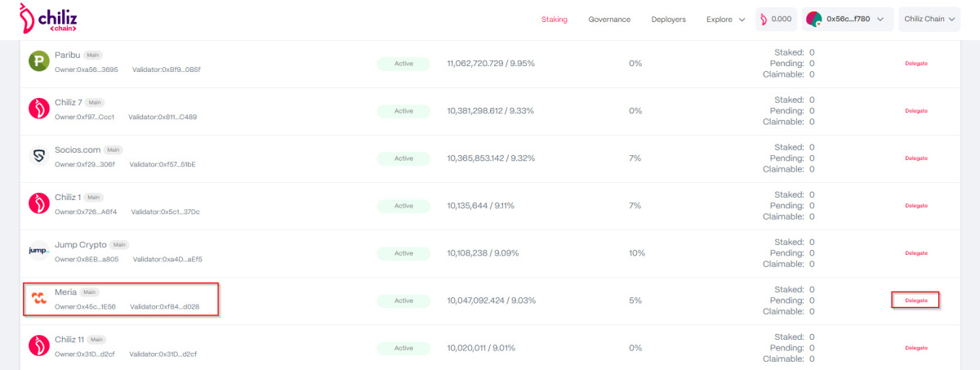Open the Staking tab

(555, 19)
